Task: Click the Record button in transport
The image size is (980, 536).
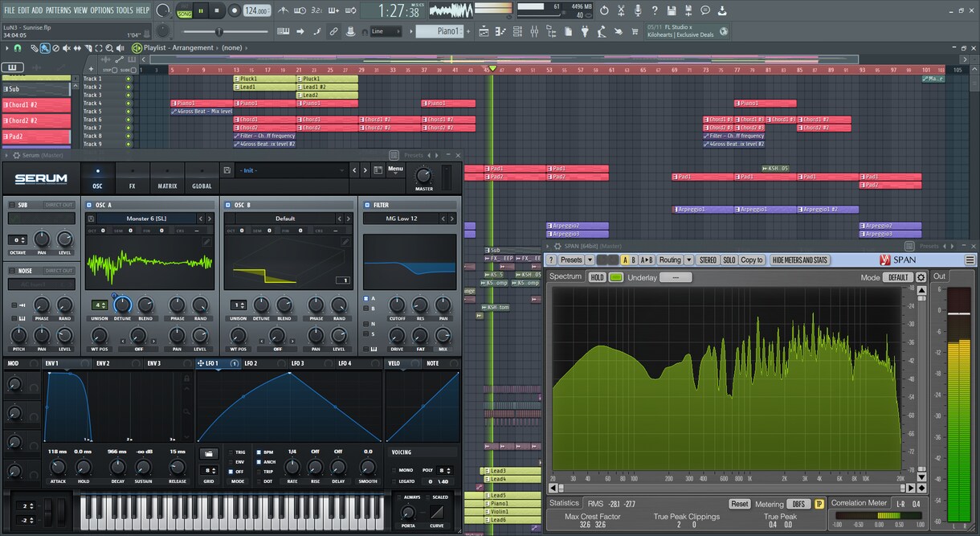Action: [234, 10]
